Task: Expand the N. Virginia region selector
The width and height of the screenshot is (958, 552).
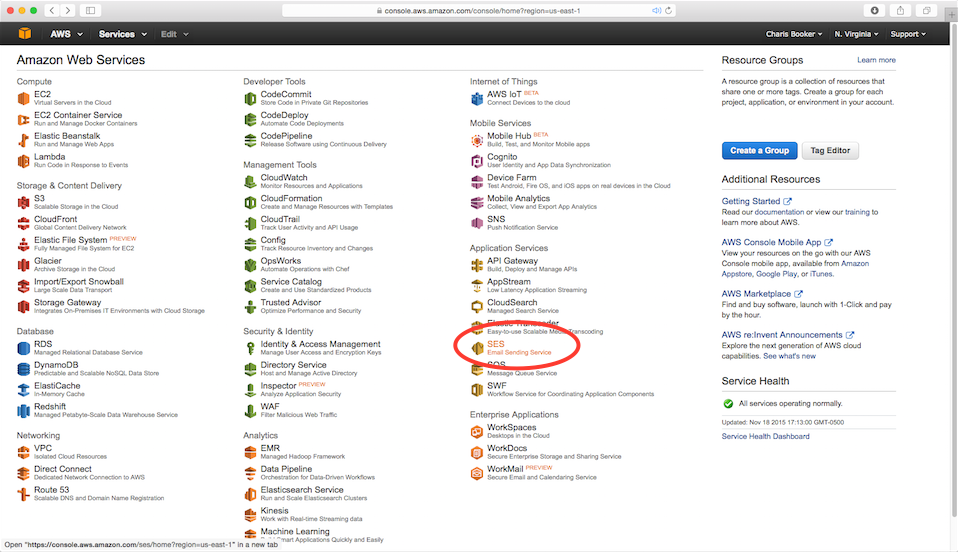Action: pyautogui.click(x=856, y=34)
